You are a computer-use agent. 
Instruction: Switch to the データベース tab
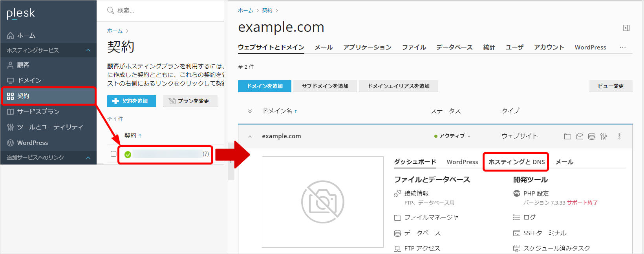point(454,47)
